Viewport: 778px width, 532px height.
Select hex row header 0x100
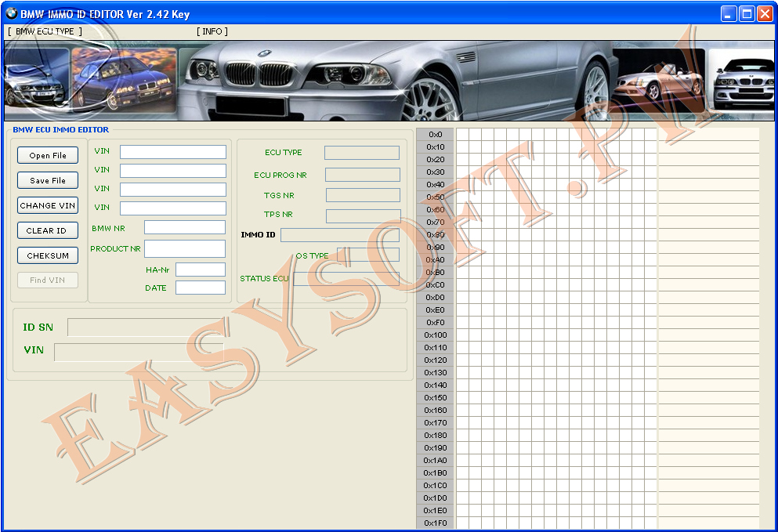pos(435,335)
